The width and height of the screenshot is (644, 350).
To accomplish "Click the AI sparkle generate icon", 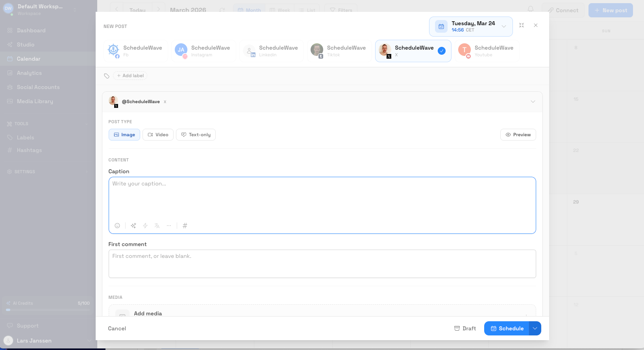I will [133, 226].
